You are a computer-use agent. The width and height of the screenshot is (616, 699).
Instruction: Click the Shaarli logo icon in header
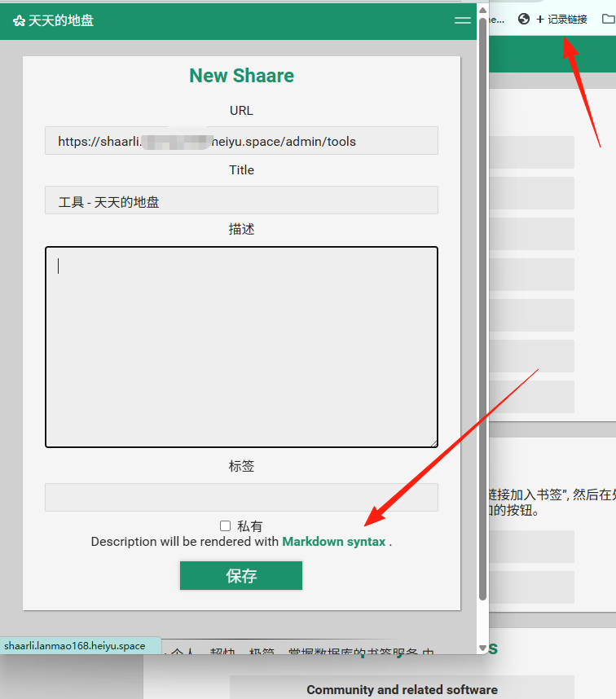pyautogui.click(x=19, y=20)
